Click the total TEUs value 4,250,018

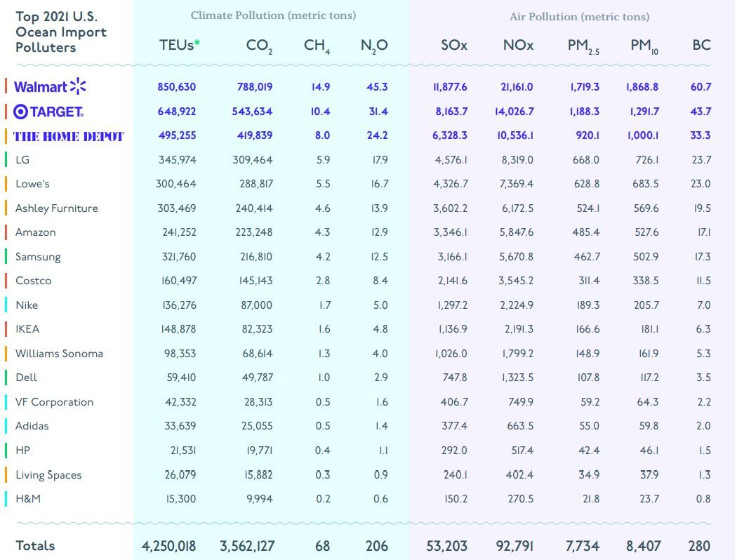click(x=168, y=546)
